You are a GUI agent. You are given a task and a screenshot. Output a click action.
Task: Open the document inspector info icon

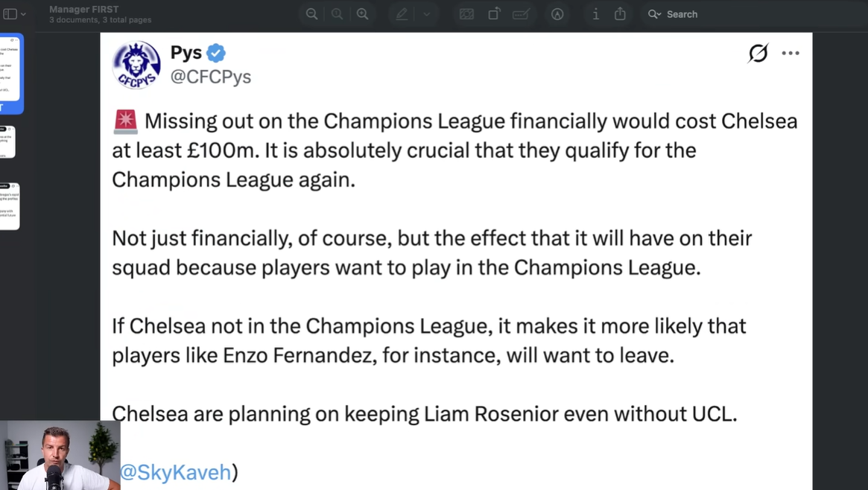point(595,14)
